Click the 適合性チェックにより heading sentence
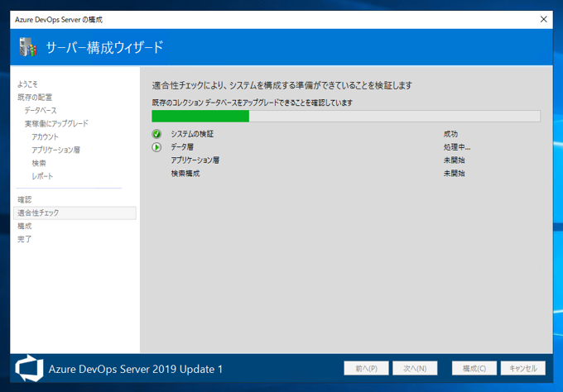This screenshot has width=563, height=392. point(281,85)
